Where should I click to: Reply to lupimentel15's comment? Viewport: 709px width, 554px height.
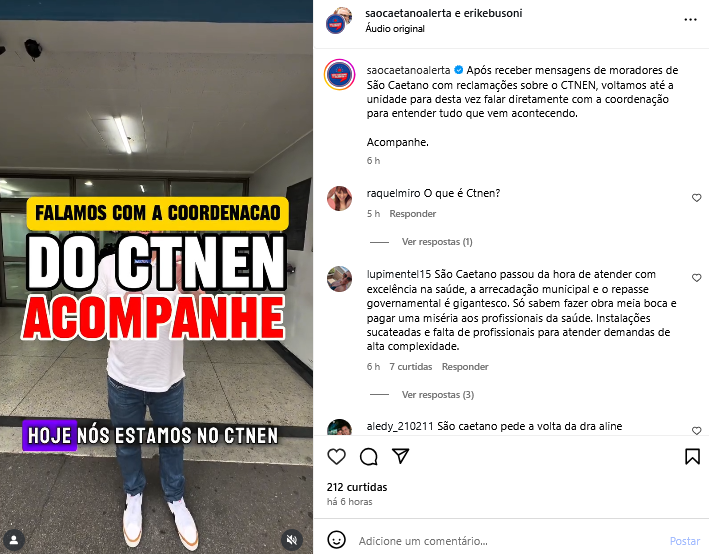tap(465, 367)
